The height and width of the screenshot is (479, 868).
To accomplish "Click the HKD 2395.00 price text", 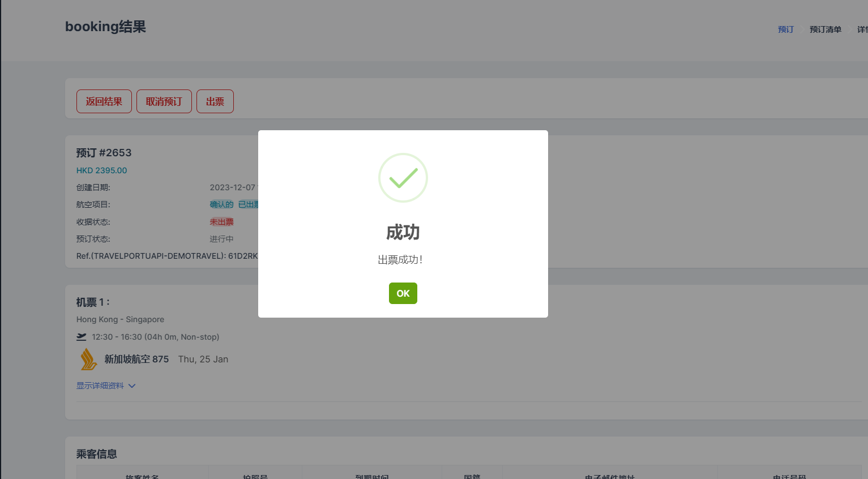I will coord(102,170).
